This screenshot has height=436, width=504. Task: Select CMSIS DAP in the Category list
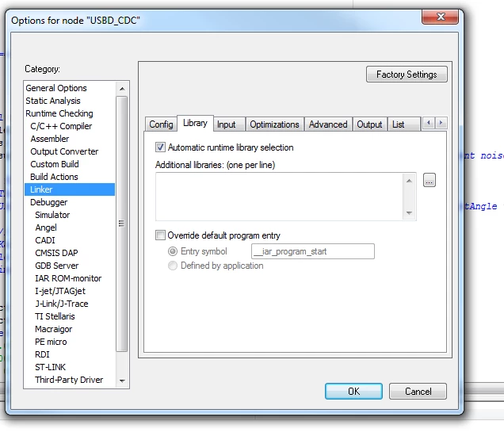point(70,253)
